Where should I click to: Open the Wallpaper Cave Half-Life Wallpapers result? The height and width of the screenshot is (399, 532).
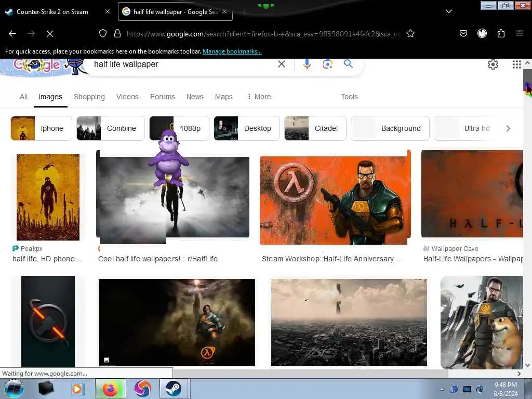coord(473,259)
